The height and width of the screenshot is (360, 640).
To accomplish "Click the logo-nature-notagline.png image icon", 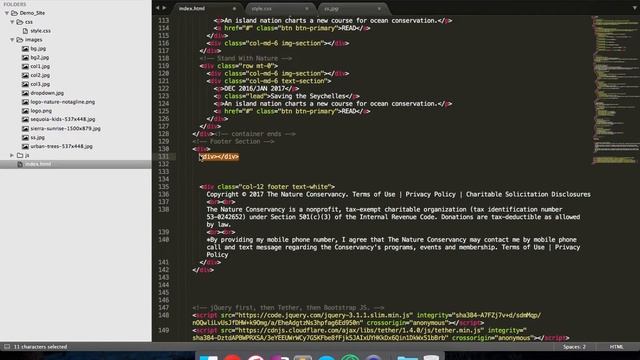I will point(25,102).
